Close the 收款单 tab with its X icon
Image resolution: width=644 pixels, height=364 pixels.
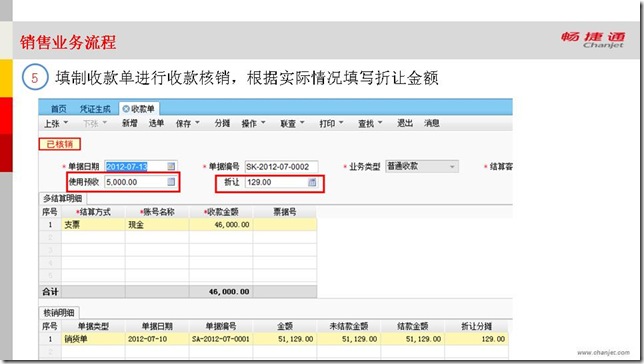pyautogui.click(x=126, y=109)
